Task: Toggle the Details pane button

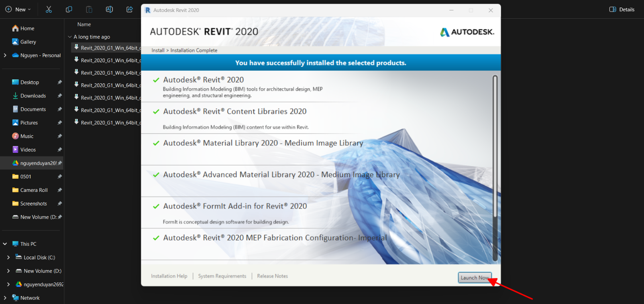Action: (x=622, y=9)
